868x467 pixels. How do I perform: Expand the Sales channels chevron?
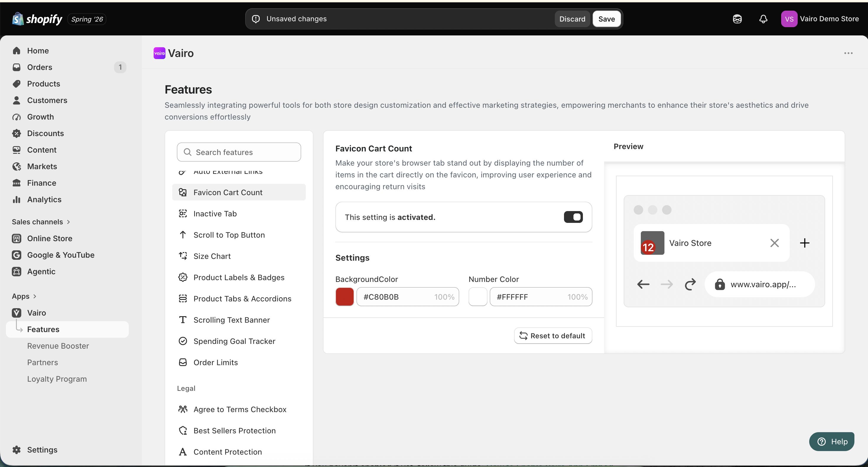(x=69, y=222)
